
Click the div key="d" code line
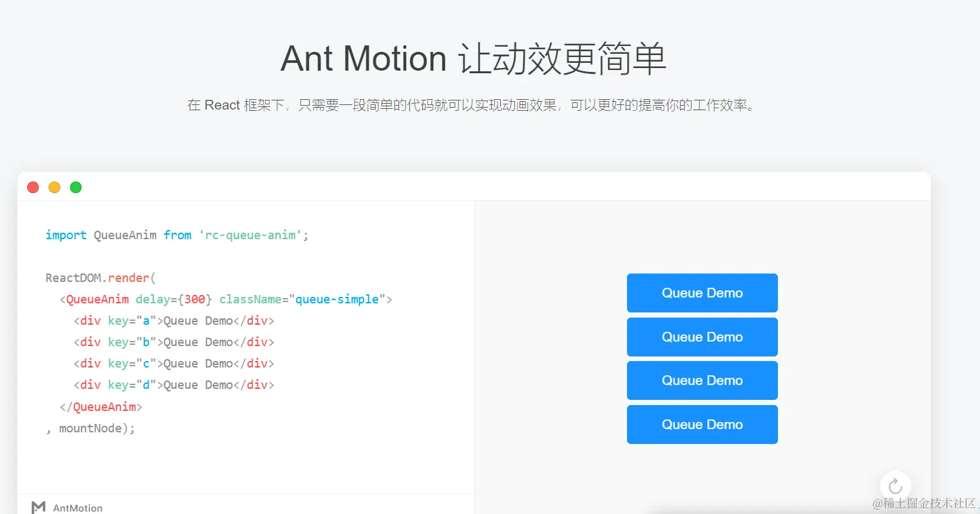[x=174, y=385]
